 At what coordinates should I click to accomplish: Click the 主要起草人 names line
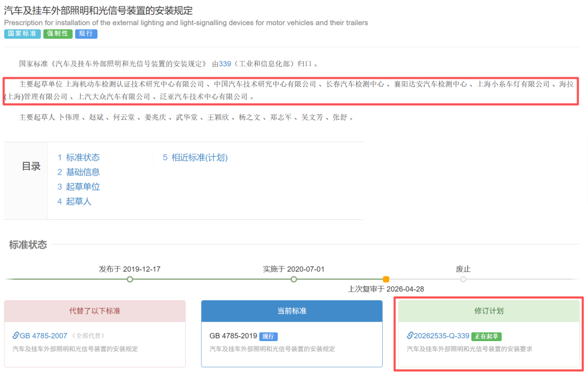pos(186,118)
